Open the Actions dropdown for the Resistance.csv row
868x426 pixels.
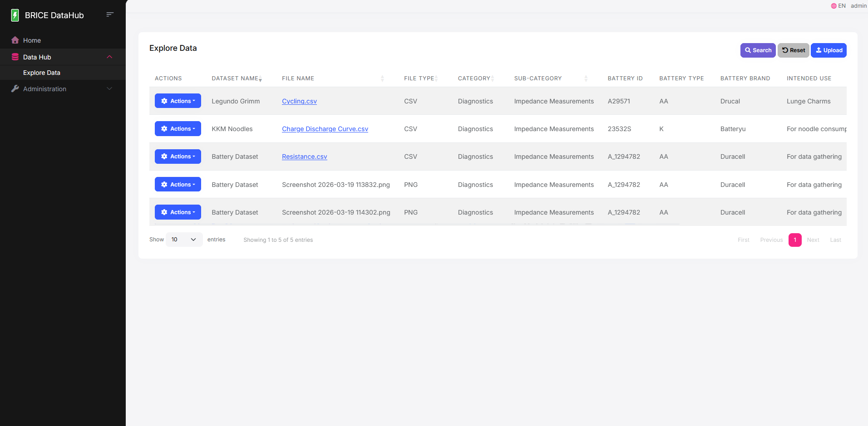178,156
